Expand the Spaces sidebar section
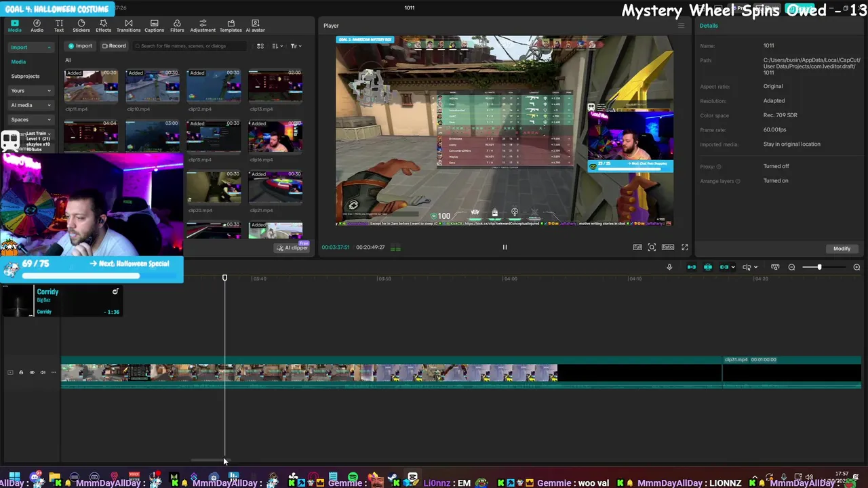The height and width of the screenshot is (488, 868). (x=31, y=120)
